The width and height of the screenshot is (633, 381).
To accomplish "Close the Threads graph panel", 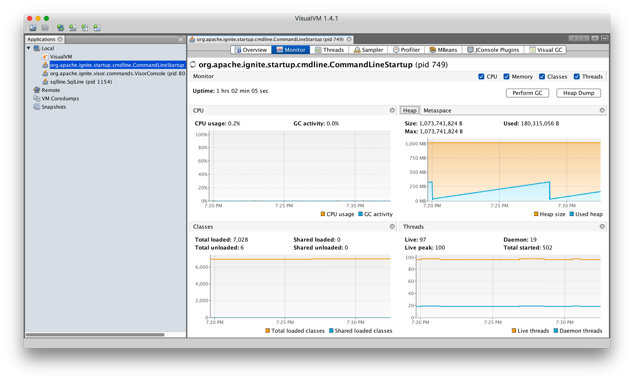I will click(602, 226).
